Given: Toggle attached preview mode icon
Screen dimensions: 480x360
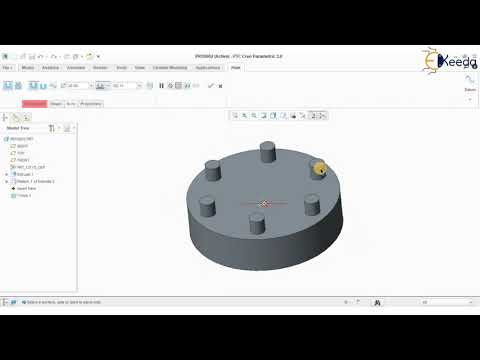Looking at the screenshot, I should (179, 86).
